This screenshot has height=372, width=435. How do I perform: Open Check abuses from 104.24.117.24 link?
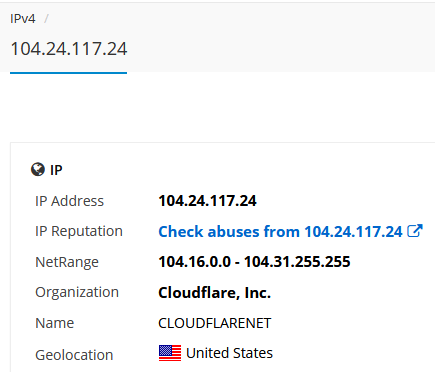280,231
